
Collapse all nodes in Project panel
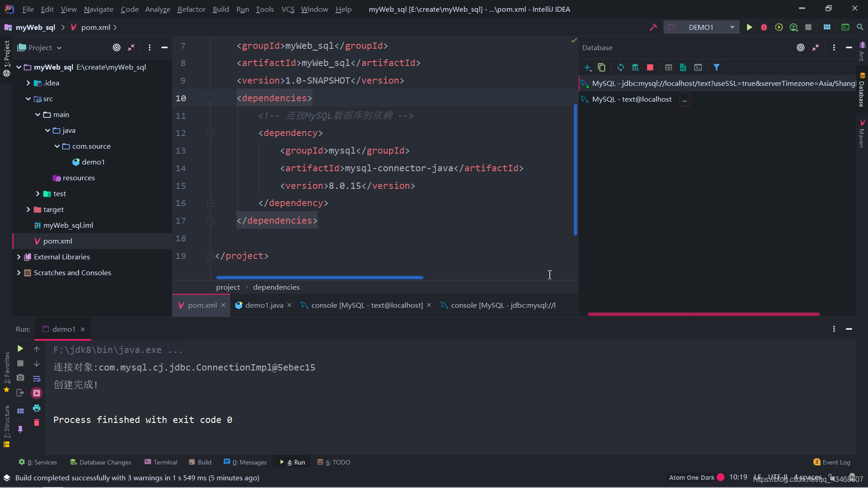coord(132,47)
